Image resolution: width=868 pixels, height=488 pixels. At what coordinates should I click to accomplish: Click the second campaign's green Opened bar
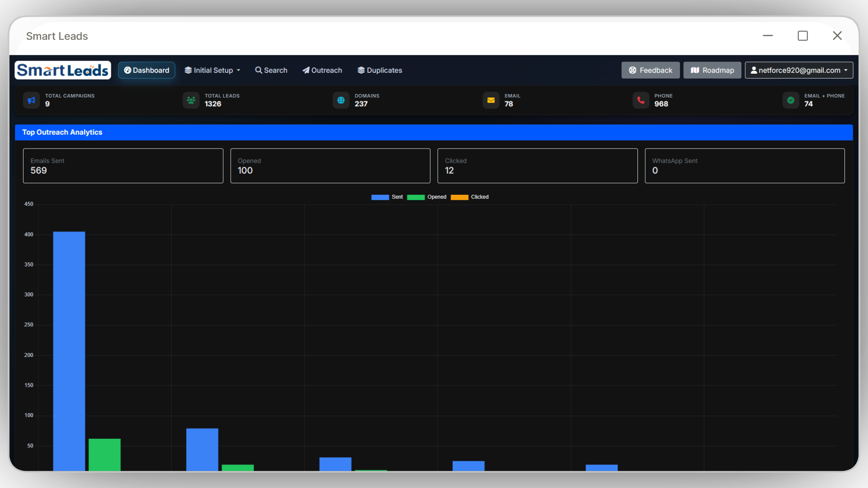[238, 468]
